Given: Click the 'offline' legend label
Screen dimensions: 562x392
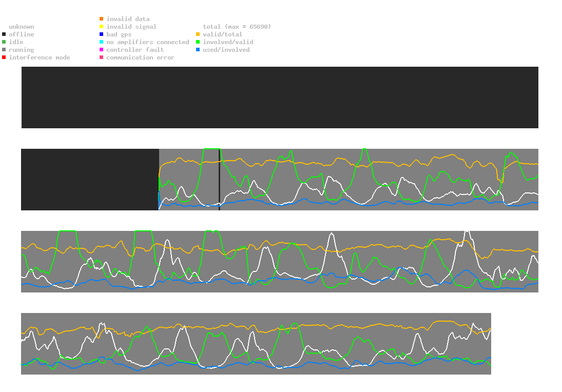Looking at the screenshot, I should [22, 34].
